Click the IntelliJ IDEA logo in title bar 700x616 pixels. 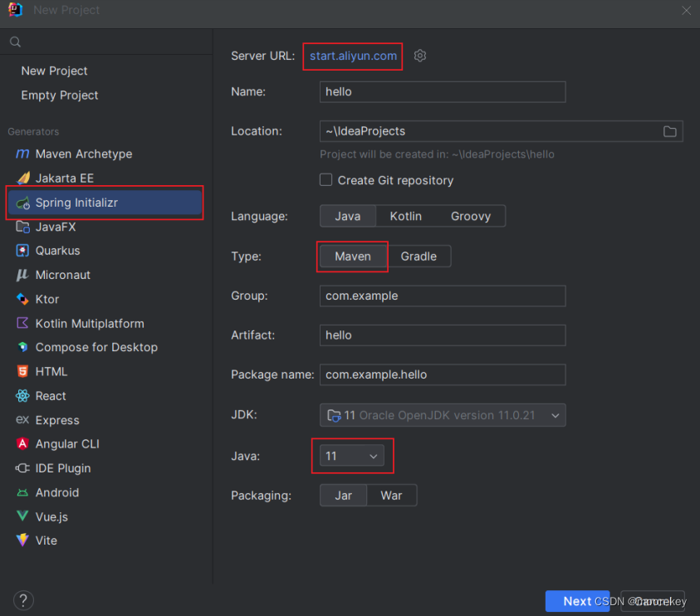click(x=15, y=10)
